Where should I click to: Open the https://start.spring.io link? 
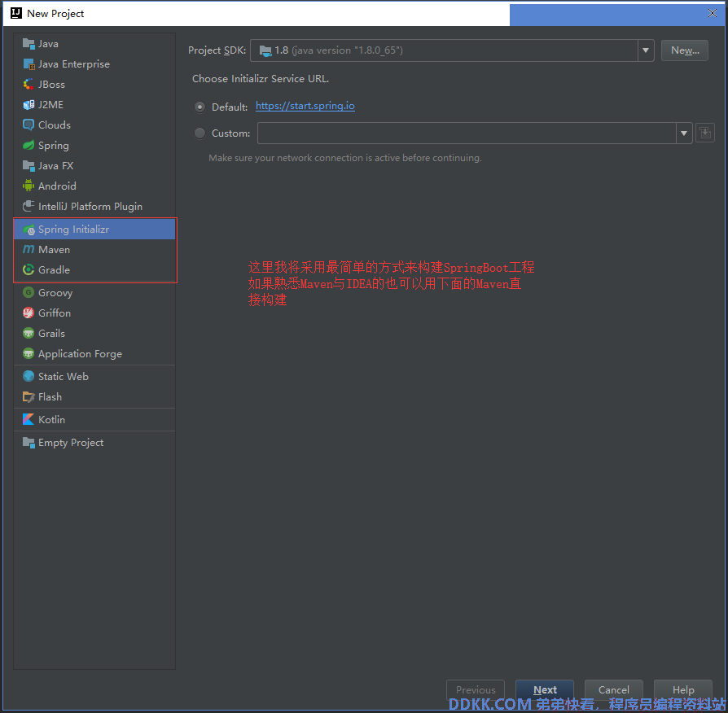[305, 106]
